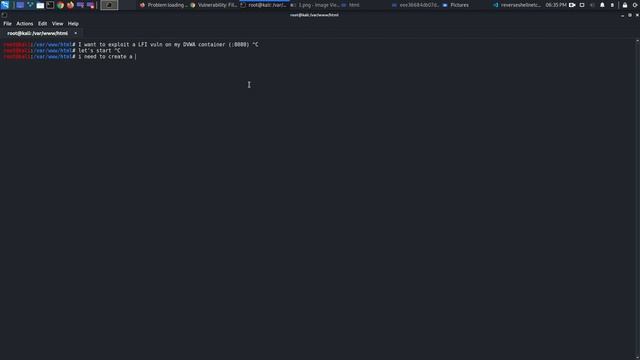Switch to root@kali terminal taskbar entry
Viewport: 640px width, 360px height.
pos(263,5)
